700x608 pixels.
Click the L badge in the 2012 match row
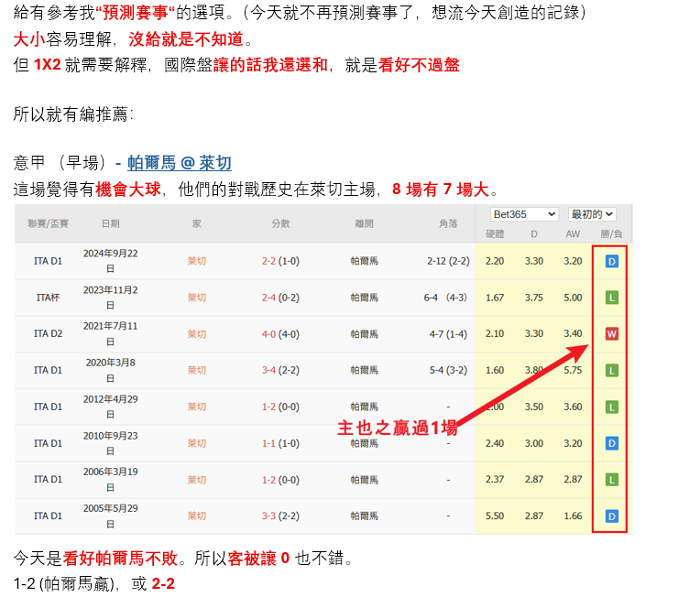click(x=611, y=407)
